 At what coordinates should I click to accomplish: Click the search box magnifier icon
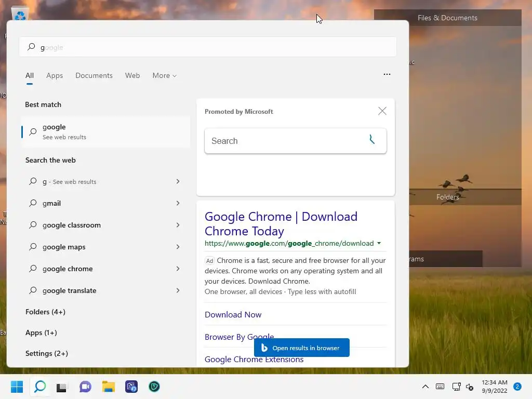tap(31, 47)
